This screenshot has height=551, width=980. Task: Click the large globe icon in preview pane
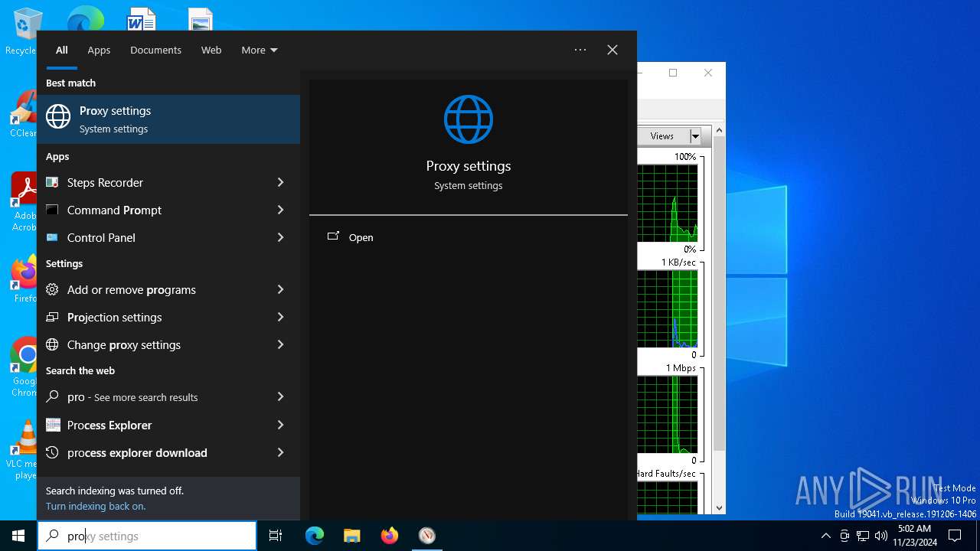click(x=468, y=119)
